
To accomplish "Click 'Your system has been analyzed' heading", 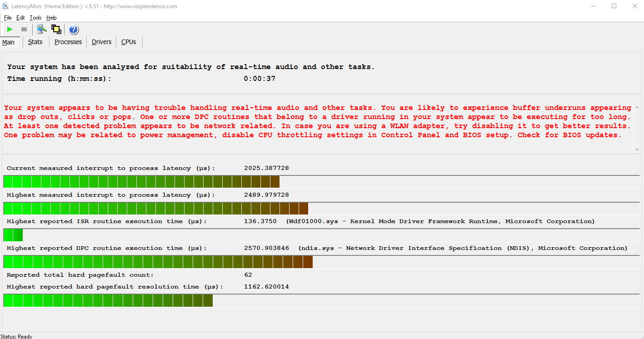I will [191, 67].
